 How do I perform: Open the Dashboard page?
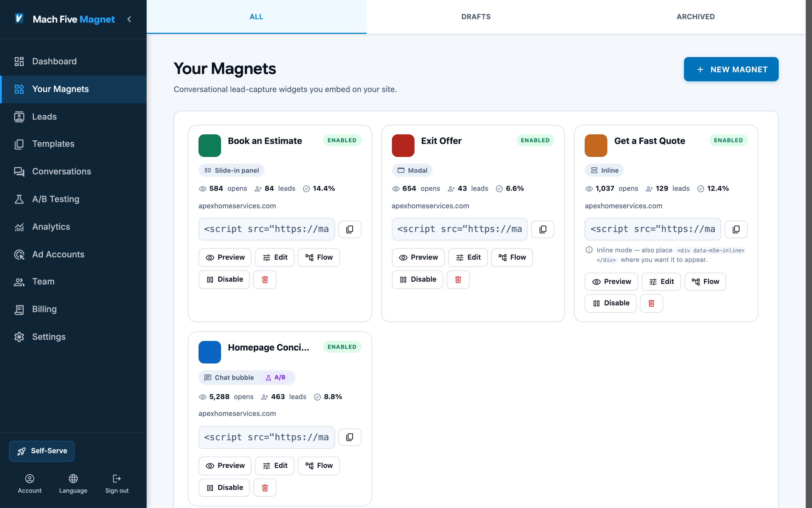point(73,61)
